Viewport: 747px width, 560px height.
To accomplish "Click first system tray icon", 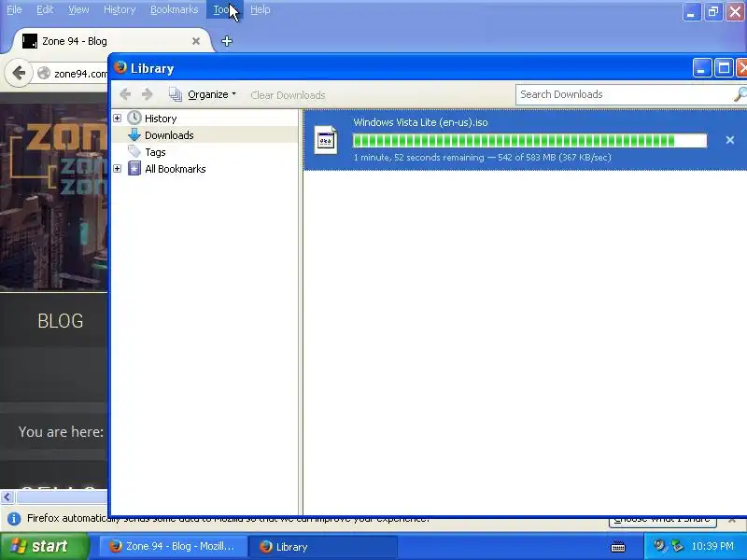I will point(659,546).
